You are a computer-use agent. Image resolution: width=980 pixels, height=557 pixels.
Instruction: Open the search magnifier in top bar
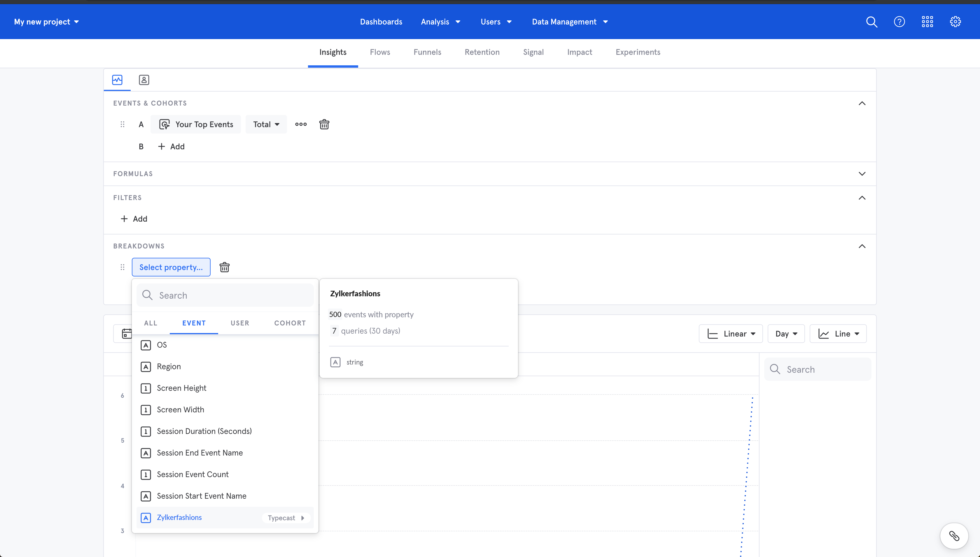871,22
